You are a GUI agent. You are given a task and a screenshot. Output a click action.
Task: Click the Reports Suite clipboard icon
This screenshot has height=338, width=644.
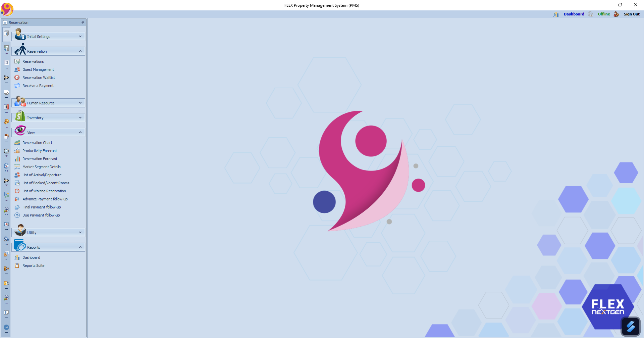click(17, 265)
